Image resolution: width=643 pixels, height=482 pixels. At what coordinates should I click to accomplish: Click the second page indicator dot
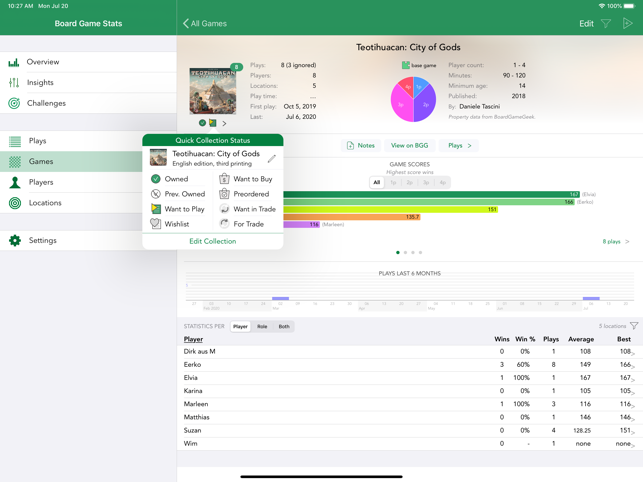[x=405, y=253]
